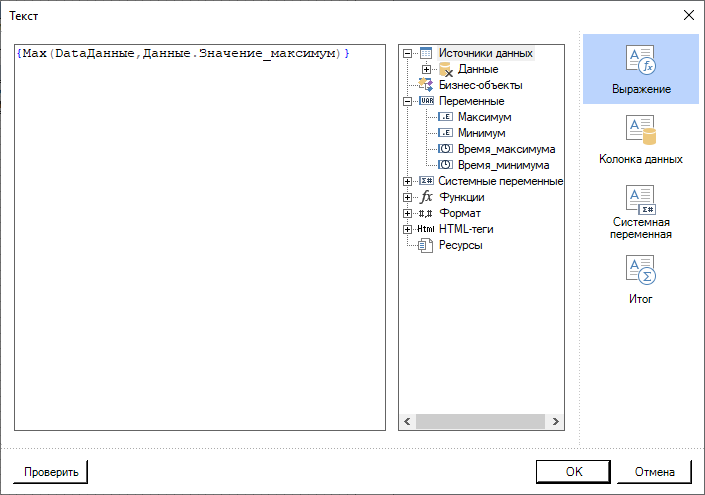Click inside the Max expression text
The width and height of the screenshot is (705, 495).
coord(183,54)
